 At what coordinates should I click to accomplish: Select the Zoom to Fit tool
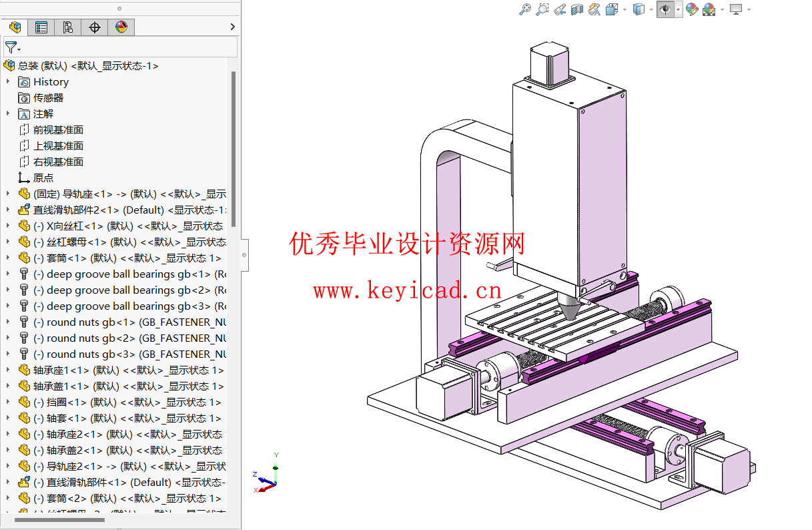524,9
